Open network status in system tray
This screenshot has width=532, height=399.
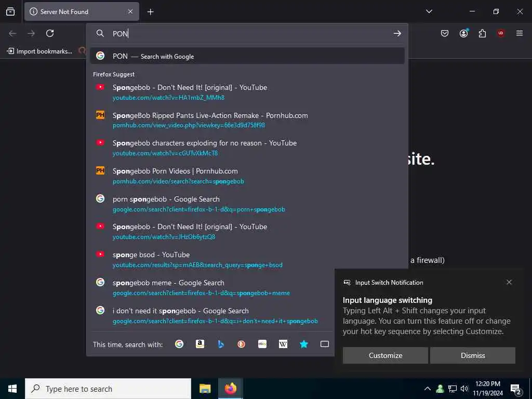click(x=453, y=389)
